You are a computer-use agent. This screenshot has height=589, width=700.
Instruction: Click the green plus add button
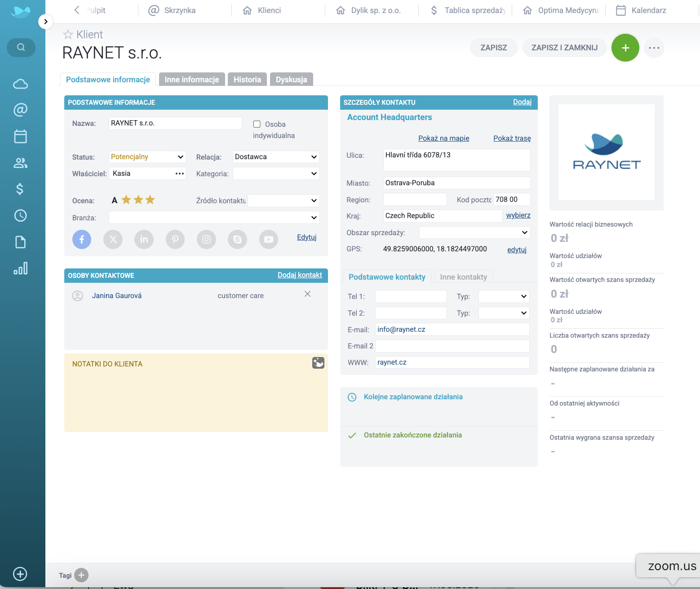[625, 48]
